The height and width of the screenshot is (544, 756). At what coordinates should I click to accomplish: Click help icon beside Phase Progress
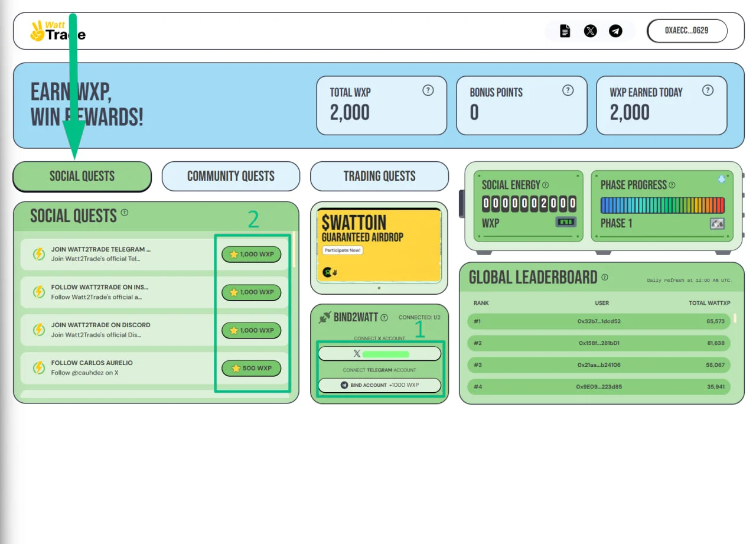coord(672,185)
